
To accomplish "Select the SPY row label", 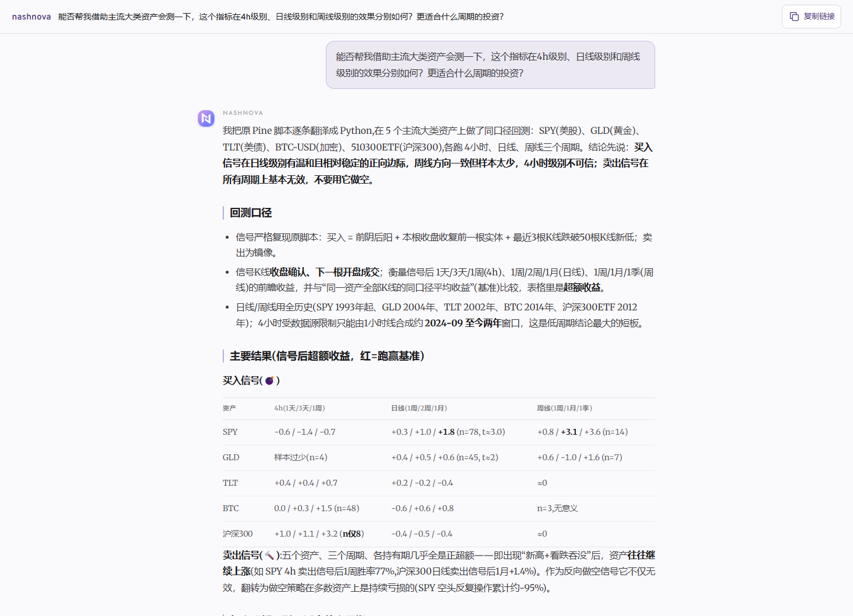I will click(230, 432).
